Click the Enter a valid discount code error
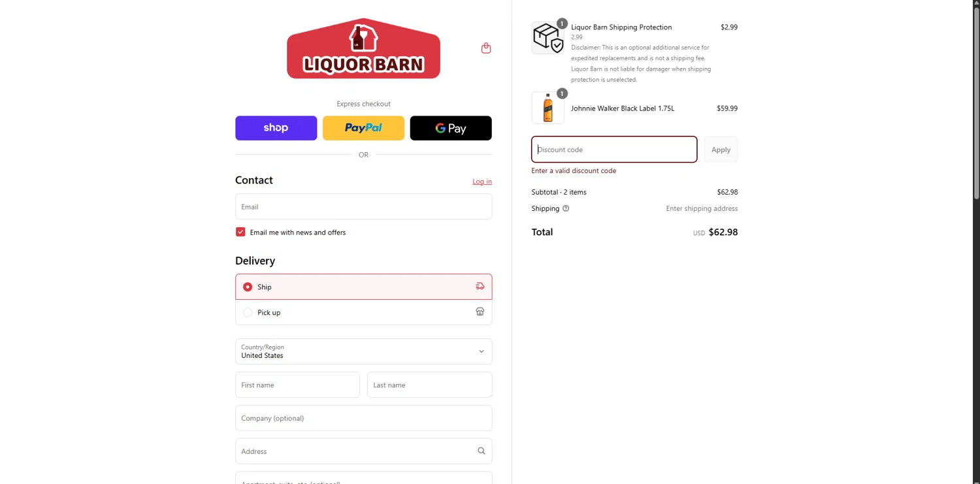The height and width of the screenshot is (484, 980). coord(574,170)
